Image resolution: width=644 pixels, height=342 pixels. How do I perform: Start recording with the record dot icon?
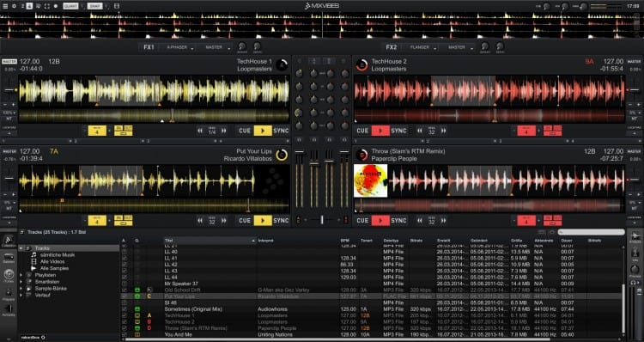[x=56, y=6]
